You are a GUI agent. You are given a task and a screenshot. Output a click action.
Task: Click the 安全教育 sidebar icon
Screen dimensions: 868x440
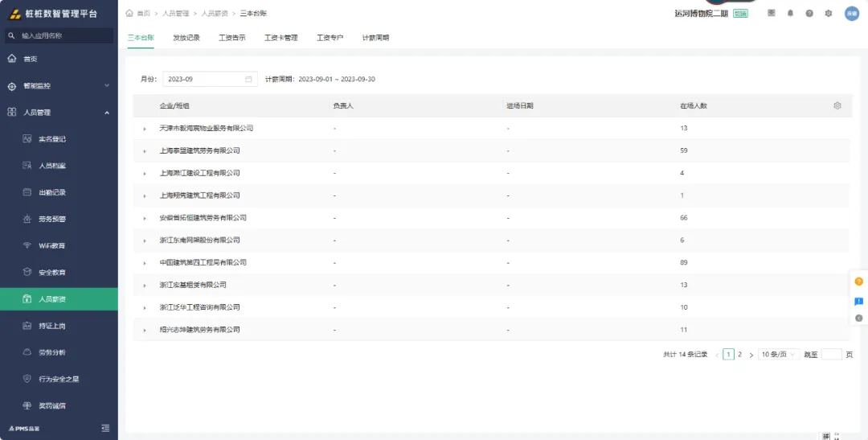[27, 272]
